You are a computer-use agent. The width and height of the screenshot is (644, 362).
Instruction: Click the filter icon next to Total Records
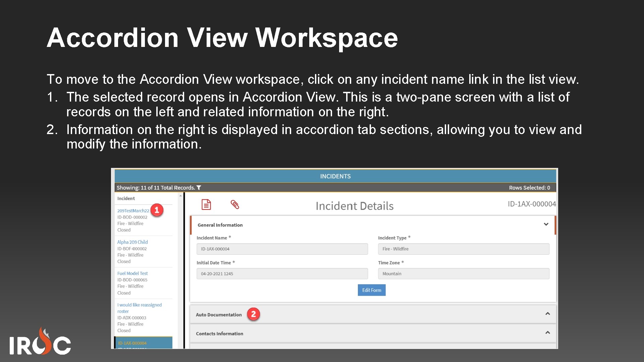(x=199, y=188)
